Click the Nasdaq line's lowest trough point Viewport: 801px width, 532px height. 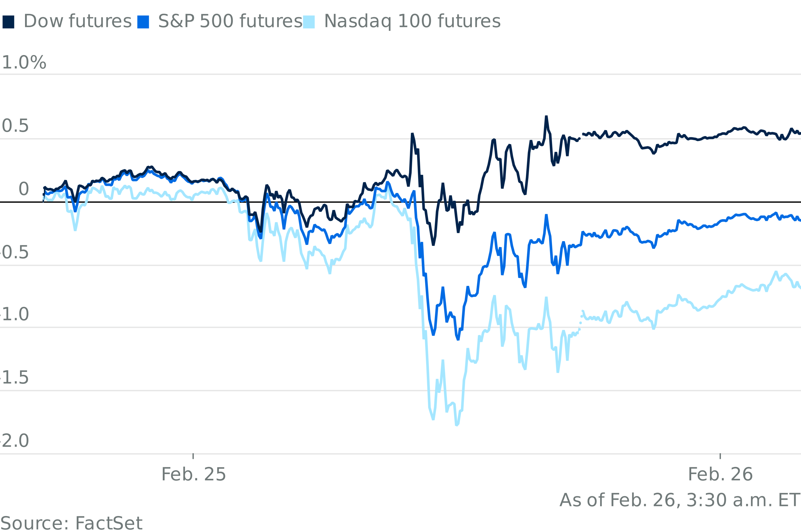(457, 425)
